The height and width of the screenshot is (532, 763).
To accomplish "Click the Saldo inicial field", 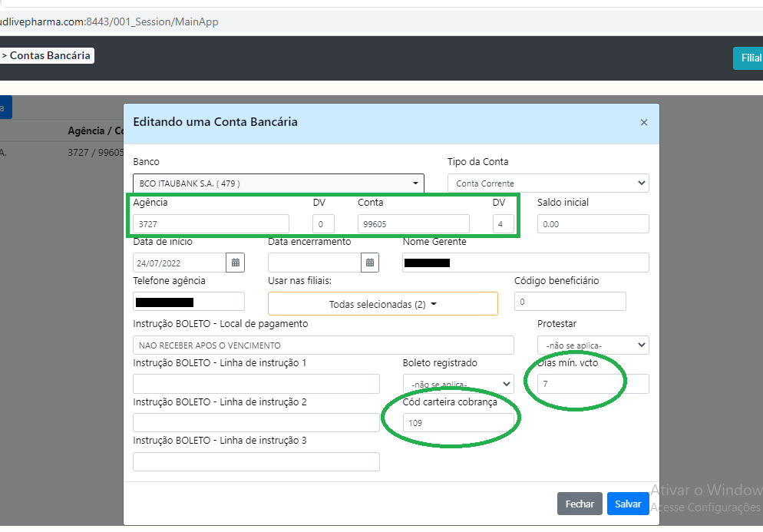I will [593, 223].
